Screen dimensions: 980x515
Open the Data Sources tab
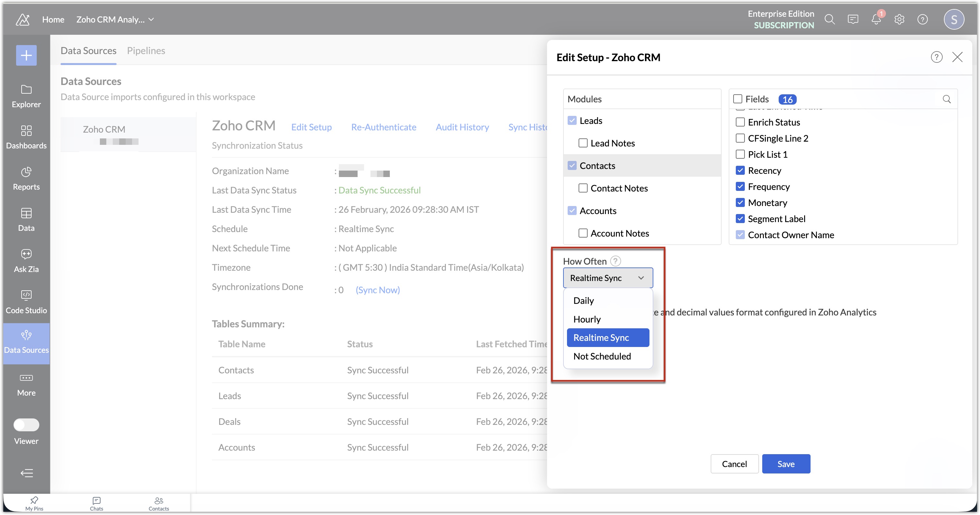(x=88, y=51)
